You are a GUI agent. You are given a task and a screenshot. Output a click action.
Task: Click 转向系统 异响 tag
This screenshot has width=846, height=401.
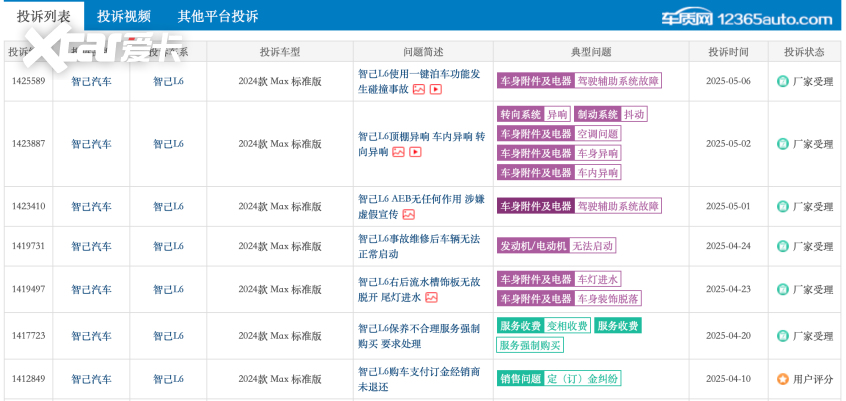534,114
